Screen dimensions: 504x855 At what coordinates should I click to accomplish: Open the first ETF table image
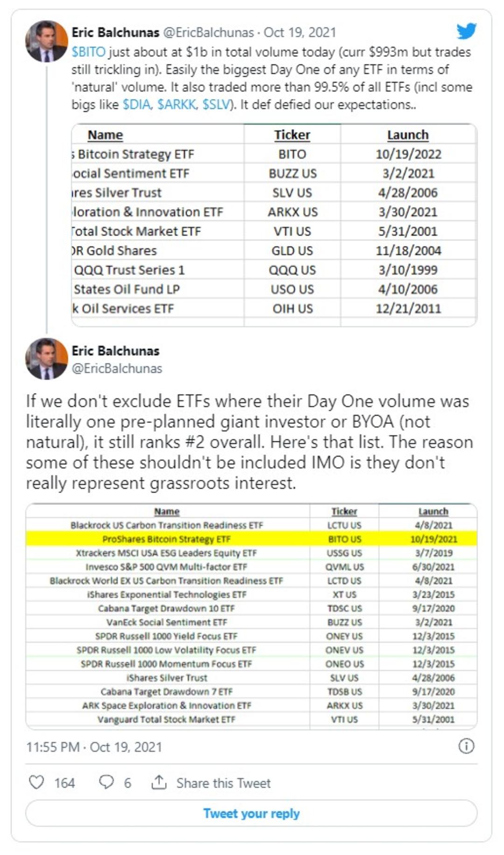pyautogui.click(x=274, y=225)
